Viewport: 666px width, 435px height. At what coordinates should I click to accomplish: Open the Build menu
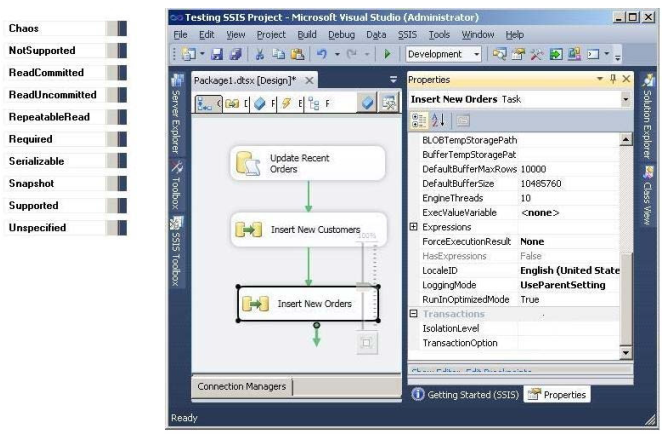click(x=307, y=35)
